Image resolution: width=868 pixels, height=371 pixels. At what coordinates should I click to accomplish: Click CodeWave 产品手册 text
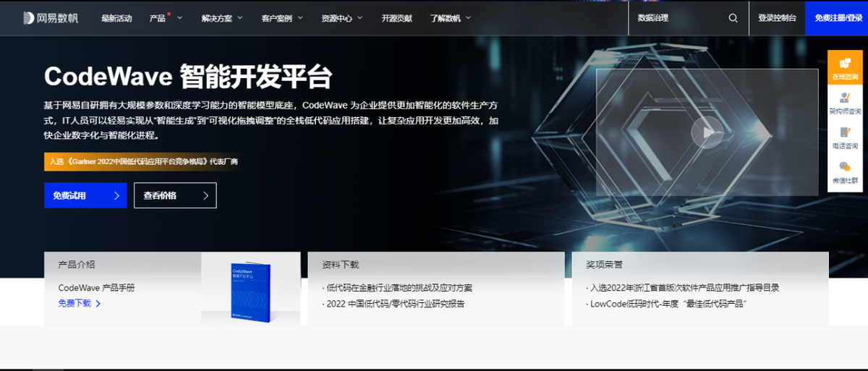coord(96,288)
